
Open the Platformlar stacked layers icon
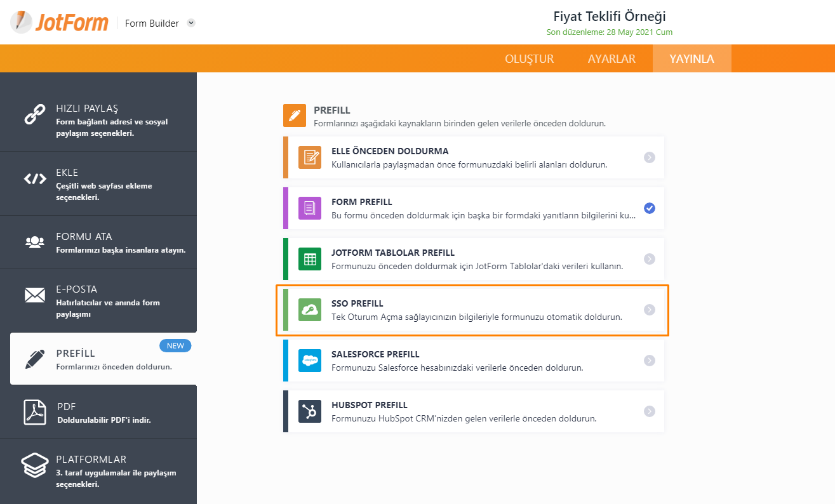pyautogui.click(x=34, y=466)
